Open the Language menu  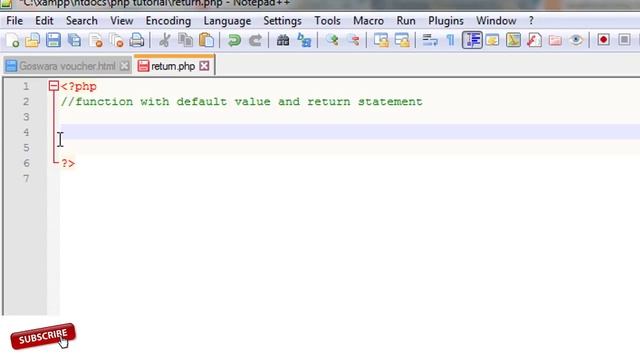[x=227, y=21]
